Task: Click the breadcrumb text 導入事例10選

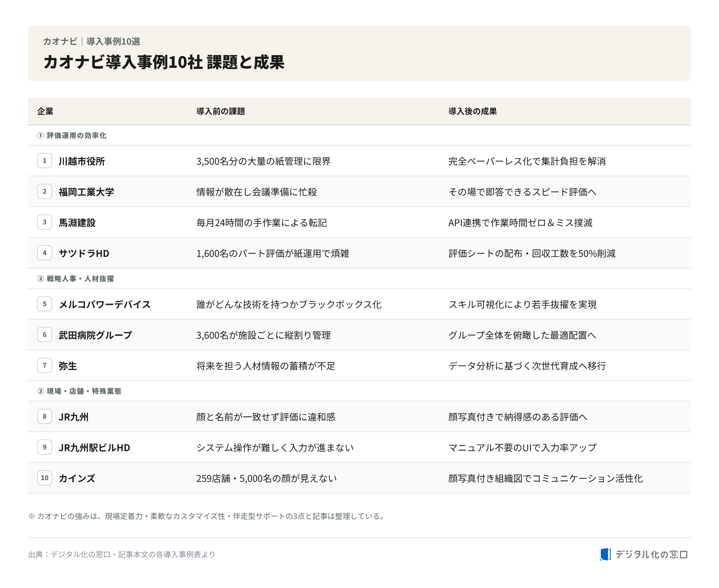Action: point(113,41)
